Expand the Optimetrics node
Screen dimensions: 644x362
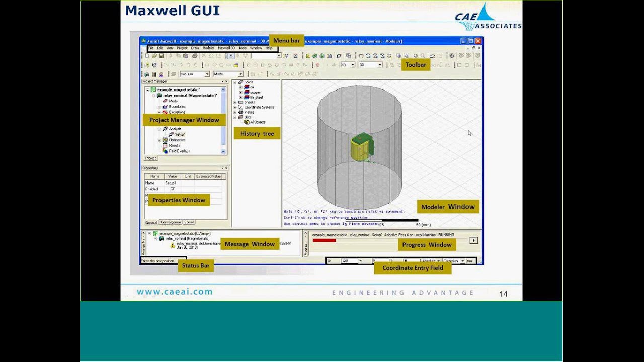pos(159,140)
